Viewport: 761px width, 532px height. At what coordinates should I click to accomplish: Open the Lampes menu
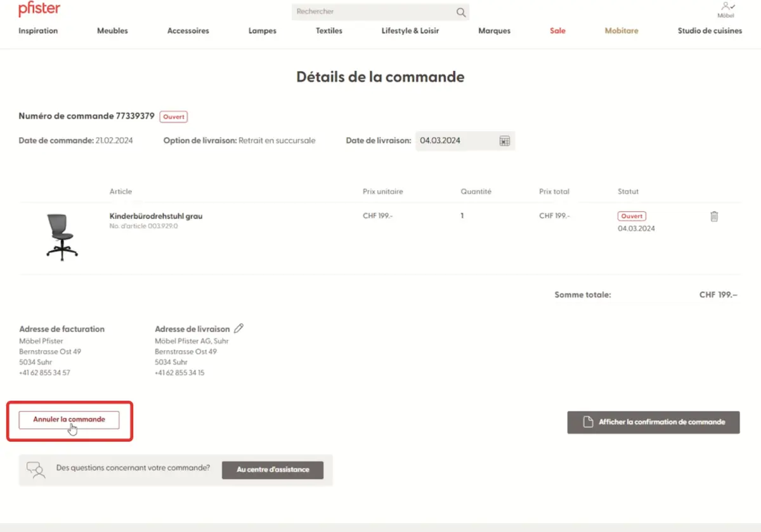click(262, 30)
